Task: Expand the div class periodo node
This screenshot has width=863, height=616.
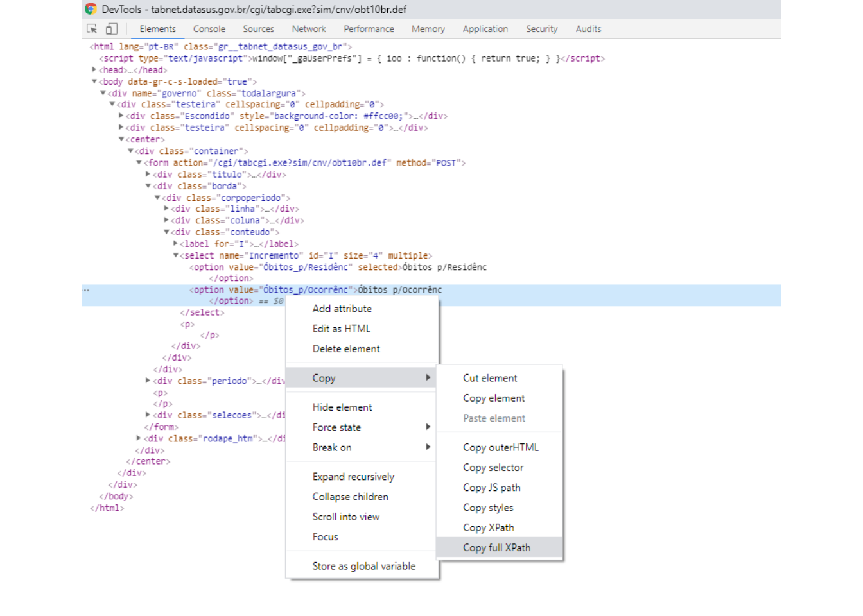Action: tap(148, 381)
